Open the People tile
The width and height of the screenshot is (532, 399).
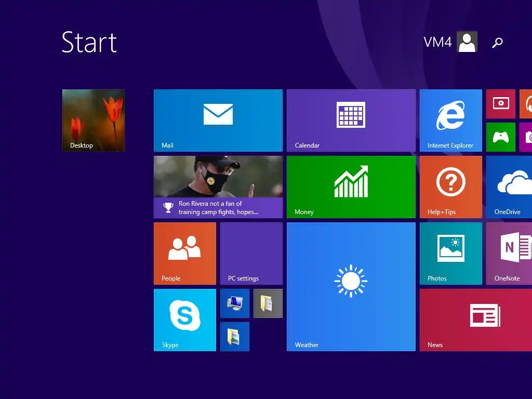(184, 254)
